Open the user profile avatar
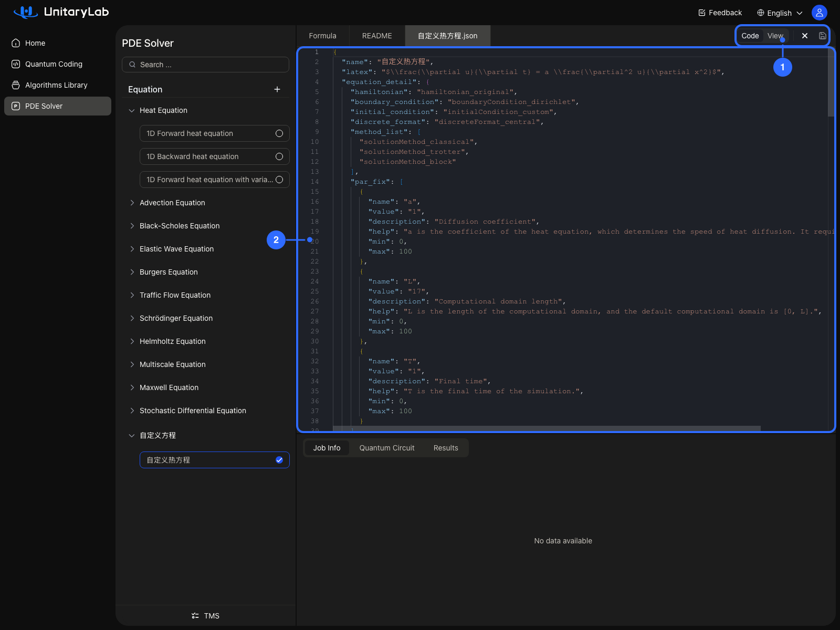Viewport: 840px width, 630px height. coord(820,13)
